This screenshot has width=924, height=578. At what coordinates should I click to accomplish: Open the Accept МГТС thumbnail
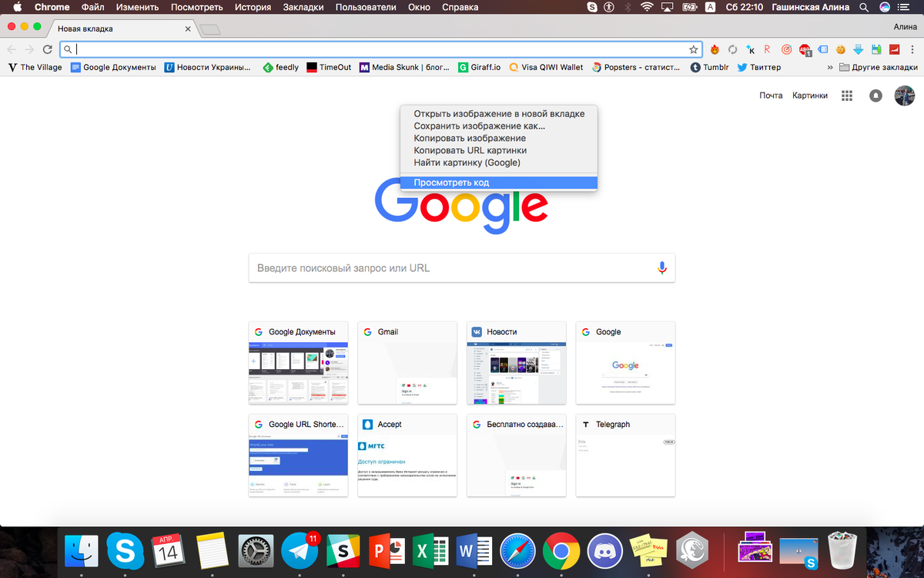tap(407, 455)
